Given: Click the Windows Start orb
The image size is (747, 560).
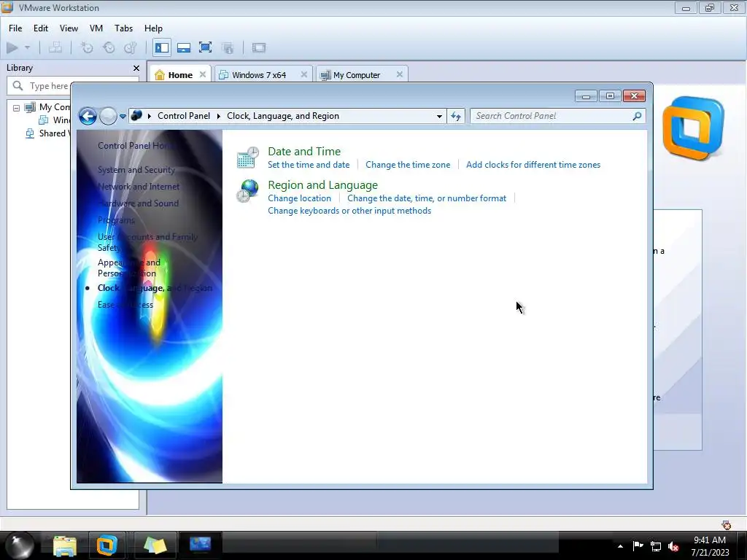Looking at the screenshot, I should click(x=19, y=545).
